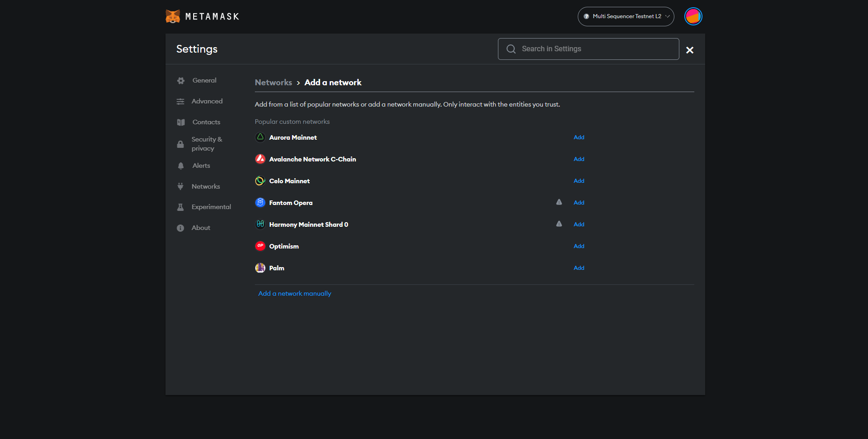Image resolution: width=868 pixels, height=439 pixels.
Task: Add Fantom Opera network
Action: point(579,203)
